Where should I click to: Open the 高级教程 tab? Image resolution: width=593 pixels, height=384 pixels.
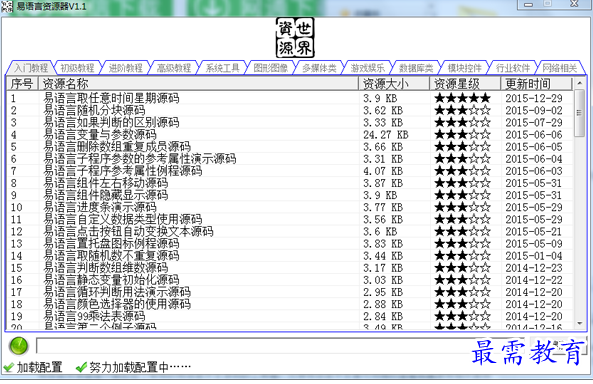click(174, 68)
